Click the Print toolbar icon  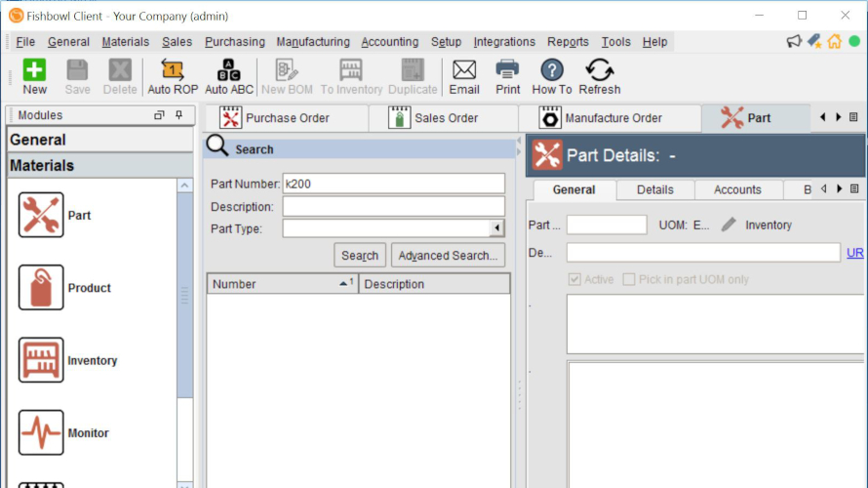507,76
